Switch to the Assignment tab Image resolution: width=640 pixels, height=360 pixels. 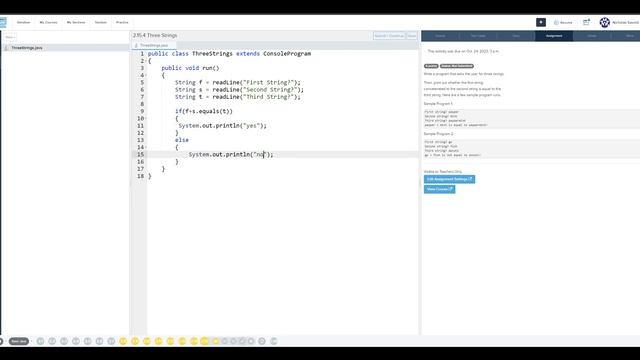[x=554, y=36]
